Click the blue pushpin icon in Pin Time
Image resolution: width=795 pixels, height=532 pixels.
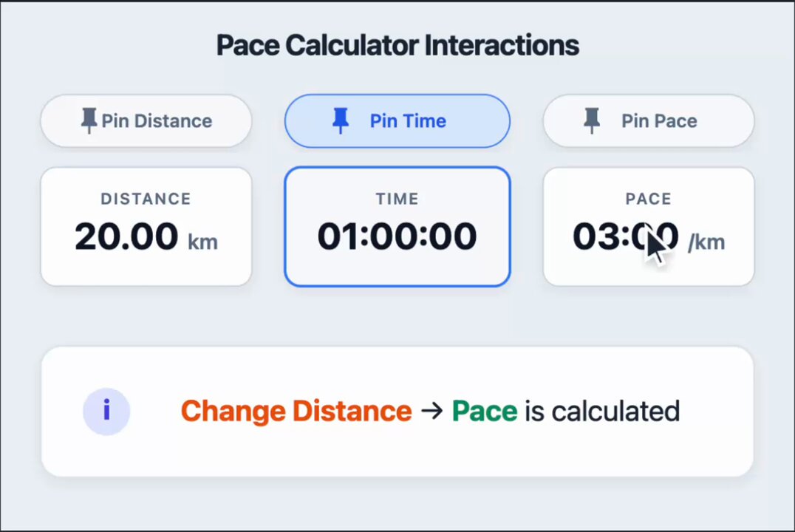[341, 120]
